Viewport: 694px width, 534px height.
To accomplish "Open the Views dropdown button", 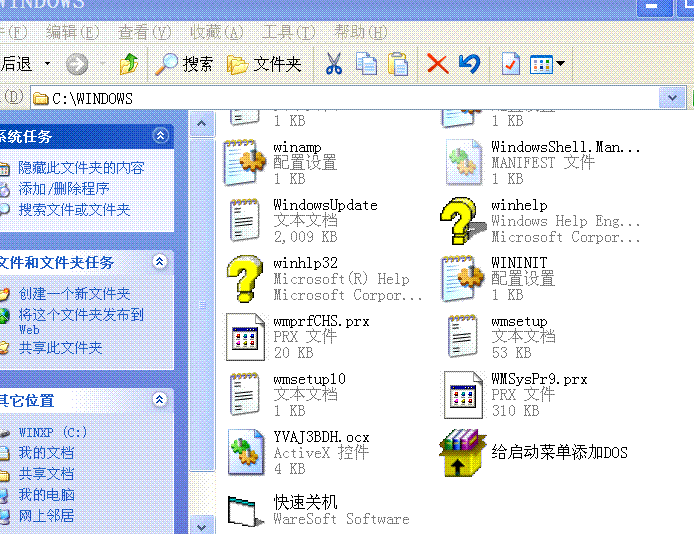I will pos(547,64).
